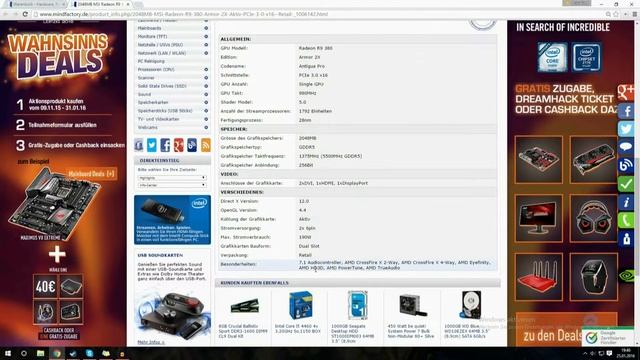Click the blue person icon on right sidebar
Screen dimensions: 640x360
[x=626, y=239]
